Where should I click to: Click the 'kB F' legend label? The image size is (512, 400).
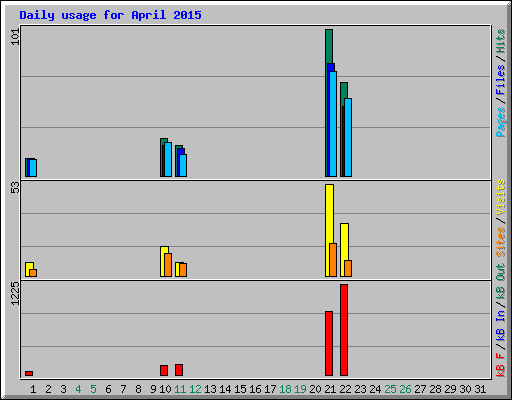[x=501, y=365]
